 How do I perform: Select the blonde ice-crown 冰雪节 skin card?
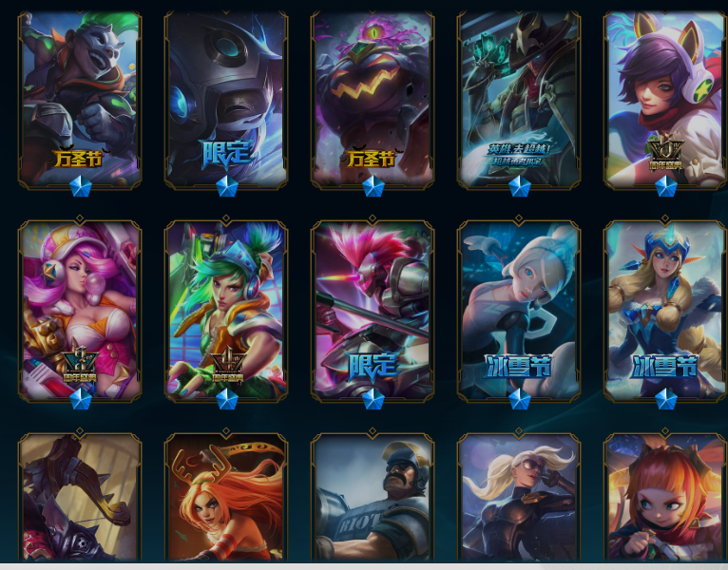coord(665,310)
